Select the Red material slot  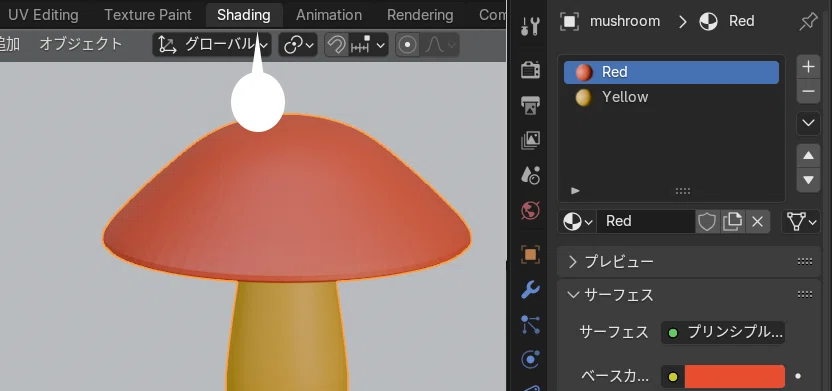click(671, 72)
